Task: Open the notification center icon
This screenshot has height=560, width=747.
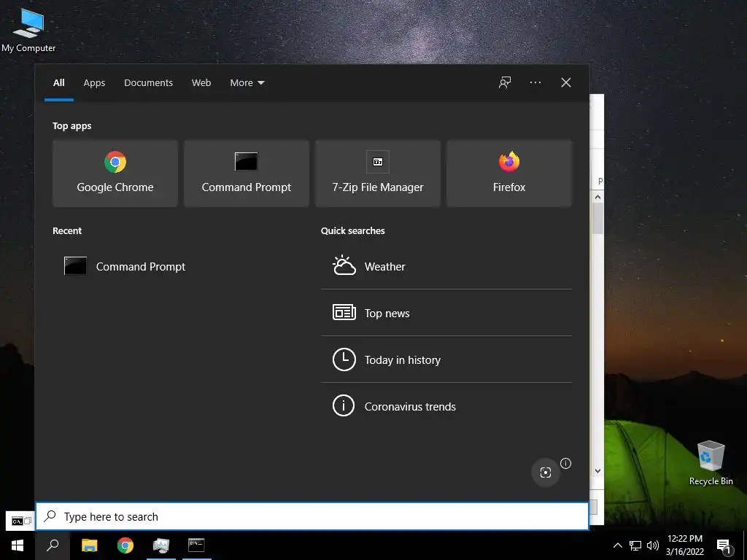Action: pos(724,546)
